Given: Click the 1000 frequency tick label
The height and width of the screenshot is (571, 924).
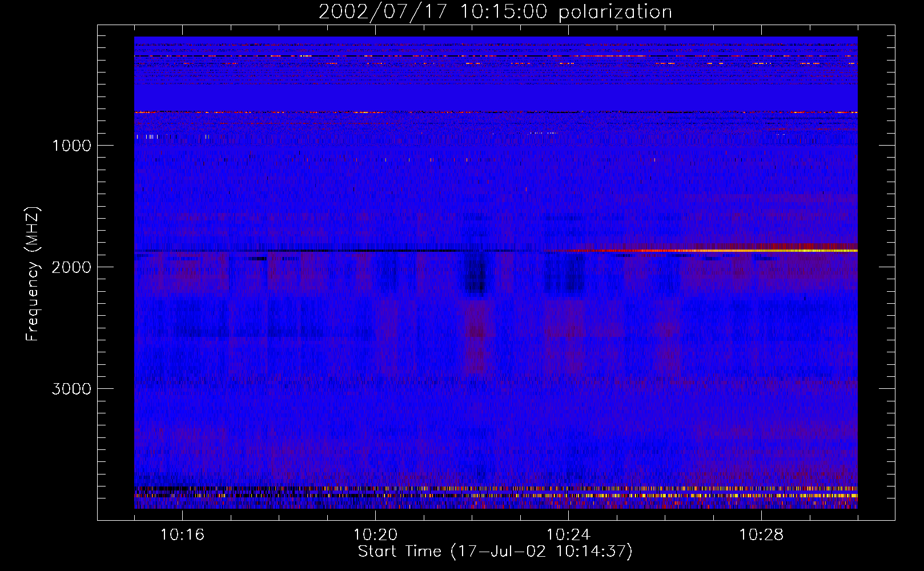Looking at the screenshot, I should pos(71,146).
